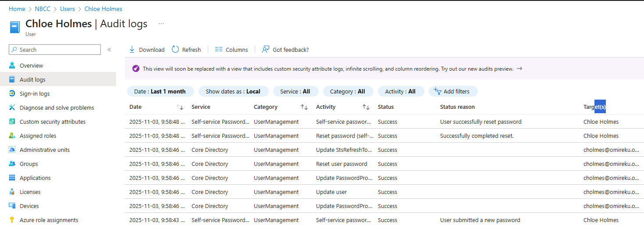Screen dimensions: 644x226
Task: Click the purple rocket preview icon
Action: pyautogui.click(x=136, y=69)
